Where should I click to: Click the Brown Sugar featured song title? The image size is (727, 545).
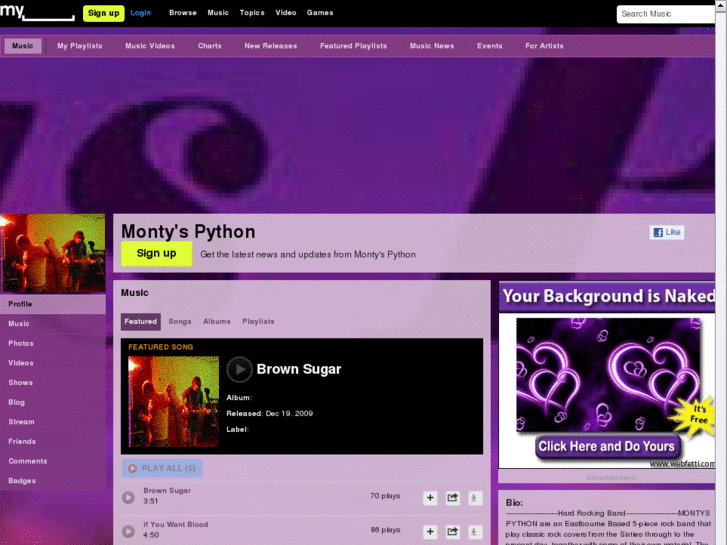(299, 369)
